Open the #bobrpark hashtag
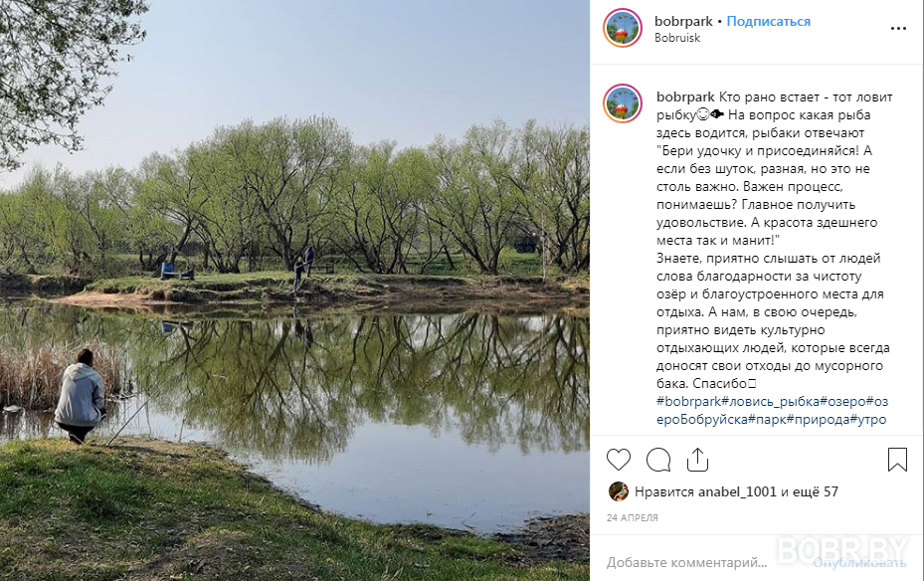Screen dimensions: 924x581 [x=689, y=401]
